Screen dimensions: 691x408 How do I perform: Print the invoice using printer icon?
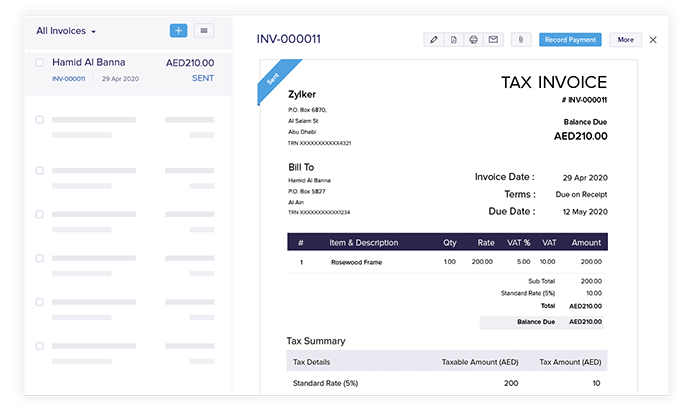click(x=473, y=40)
